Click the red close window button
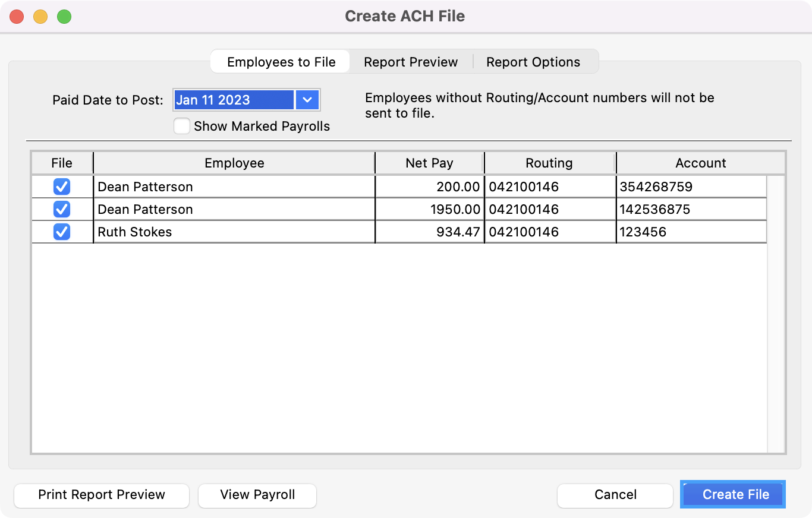This screenshot has height=518, width=812. point(17,17)
